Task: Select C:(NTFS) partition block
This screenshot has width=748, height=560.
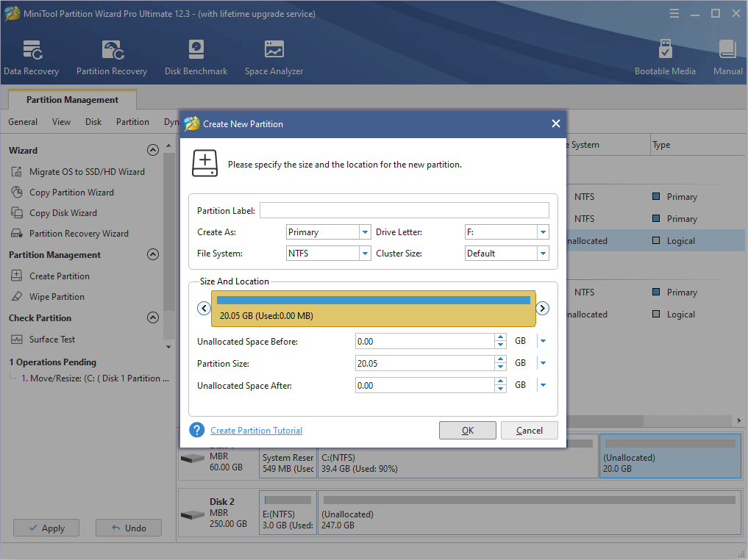Action: [457, 462]
